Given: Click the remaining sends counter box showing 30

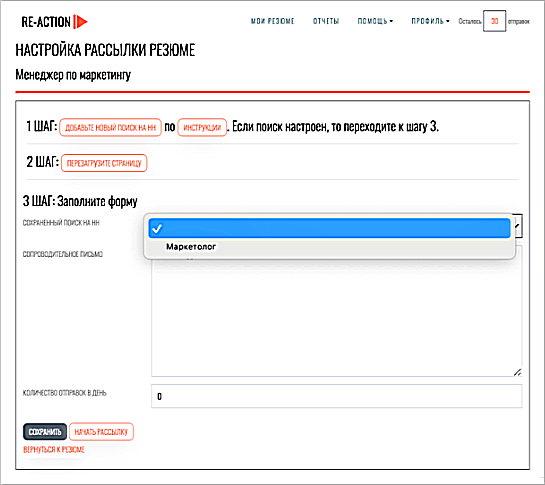Looking at the screenshot, I should coord(494,21).
